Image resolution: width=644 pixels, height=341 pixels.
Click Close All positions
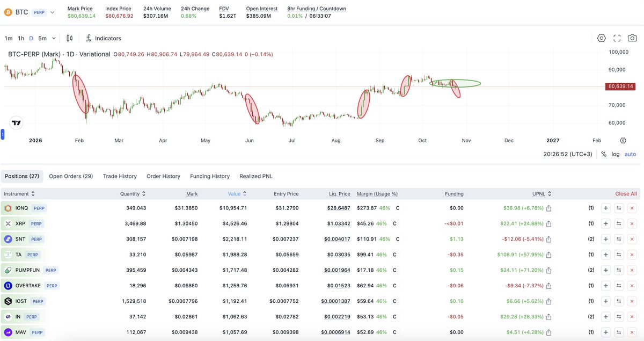(626, 194)
